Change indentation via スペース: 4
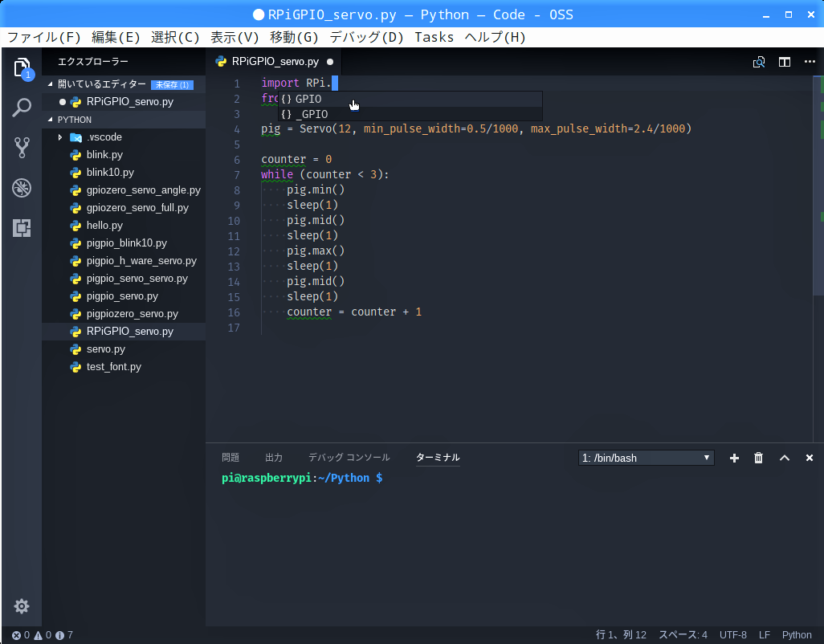This screenshot has height=644, width=824. tap(683, 635)
